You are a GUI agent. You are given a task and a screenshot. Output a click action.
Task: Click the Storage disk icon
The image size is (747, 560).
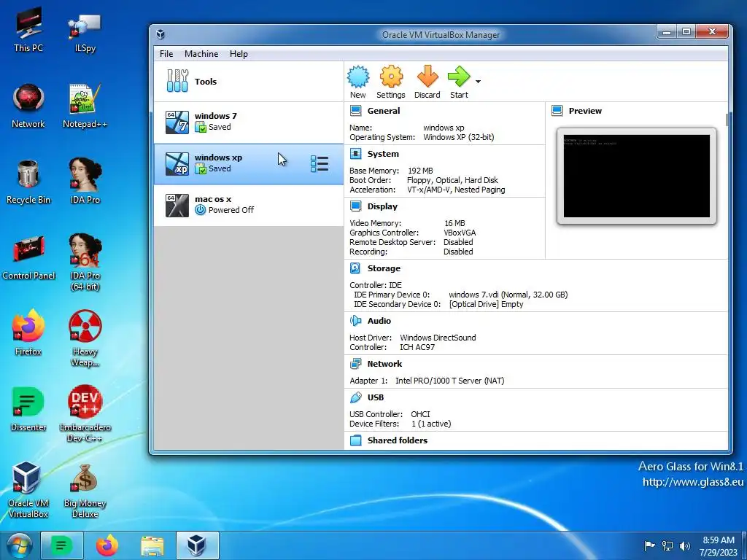click(355, 268)
